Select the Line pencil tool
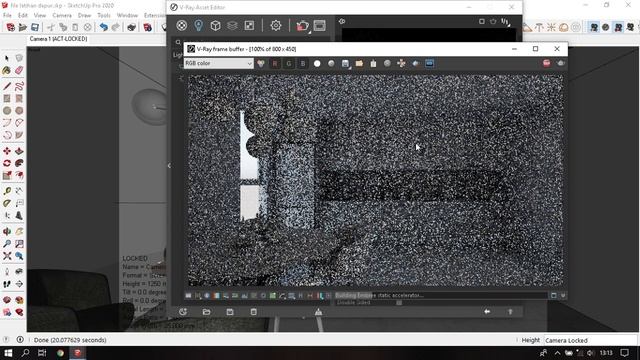This screenshot has width=640, height=360. point(7,86)
